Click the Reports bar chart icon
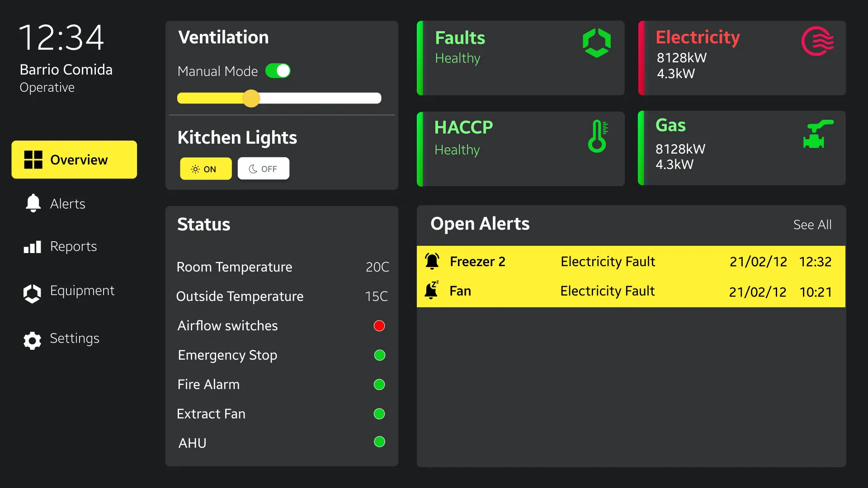The image size is (868, 488). [x=32, y=246]
